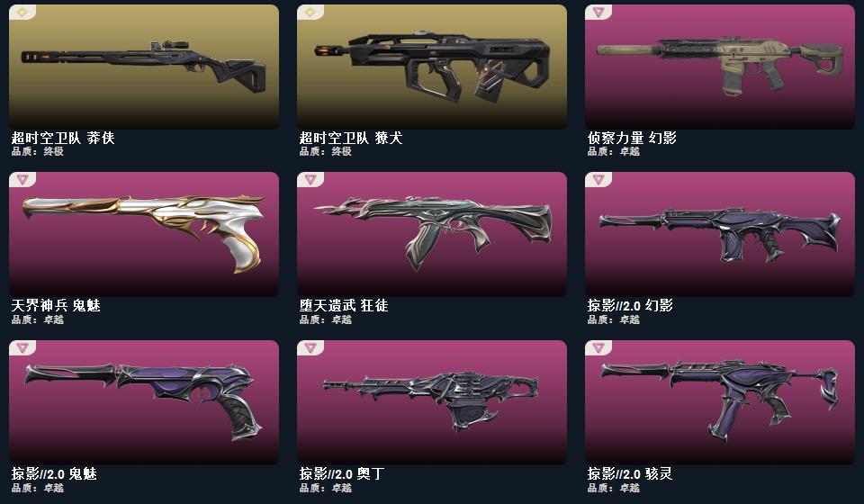The height and width of the screenshot is (504, 864).
Task: Open the 掠影//2.0 奥丁 title link
Action: point(342,473)
